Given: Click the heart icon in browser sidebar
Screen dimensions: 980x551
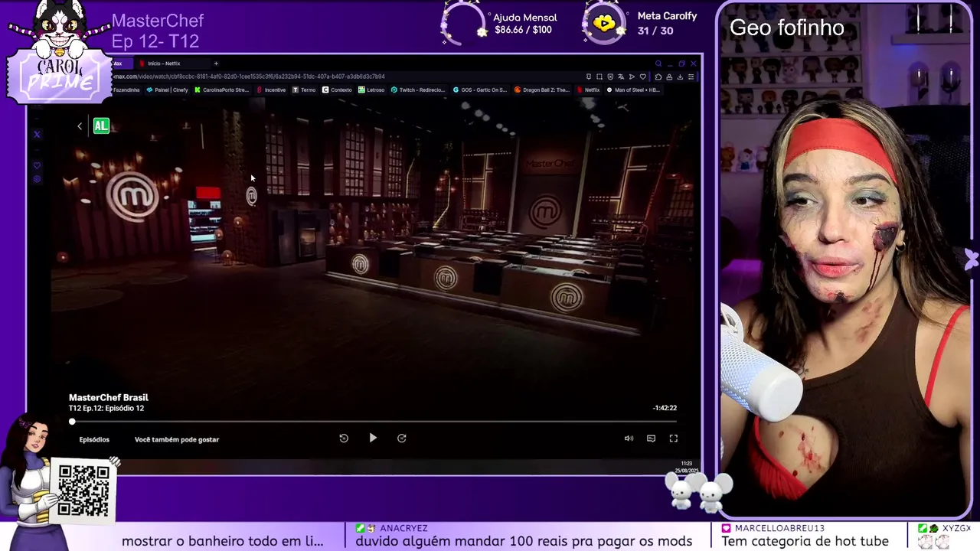Looking at the screenshot, I should click(x=37, y=165).
